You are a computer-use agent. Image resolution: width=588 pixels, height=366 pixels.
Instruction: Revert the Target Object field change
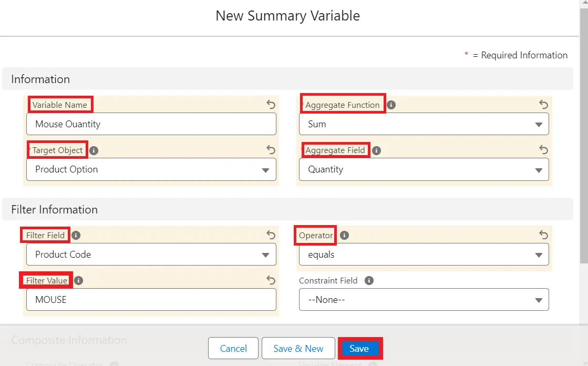click(271, 150)
